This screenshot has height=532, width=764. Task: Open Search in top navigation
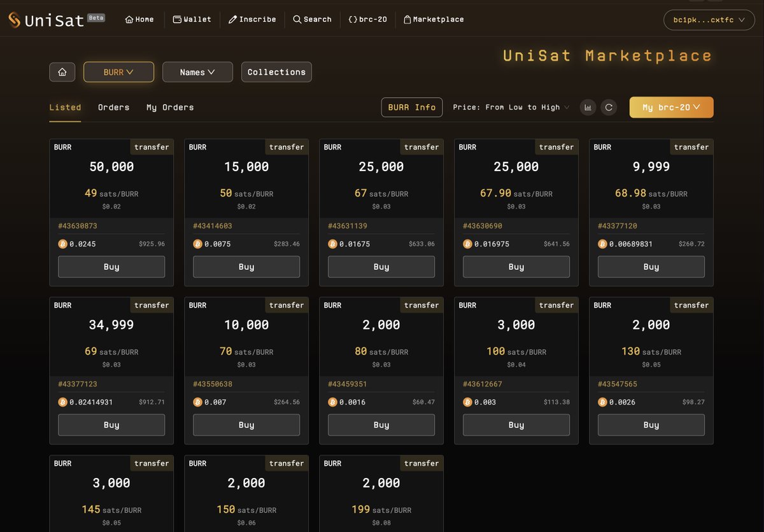pyautogui.click(x=312, y=20)
